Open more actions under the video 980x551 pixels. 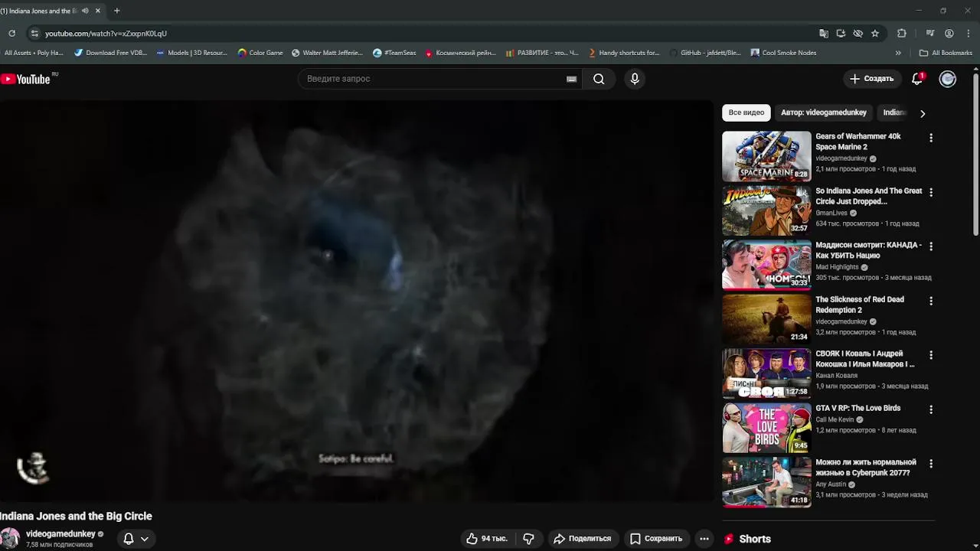704,539
